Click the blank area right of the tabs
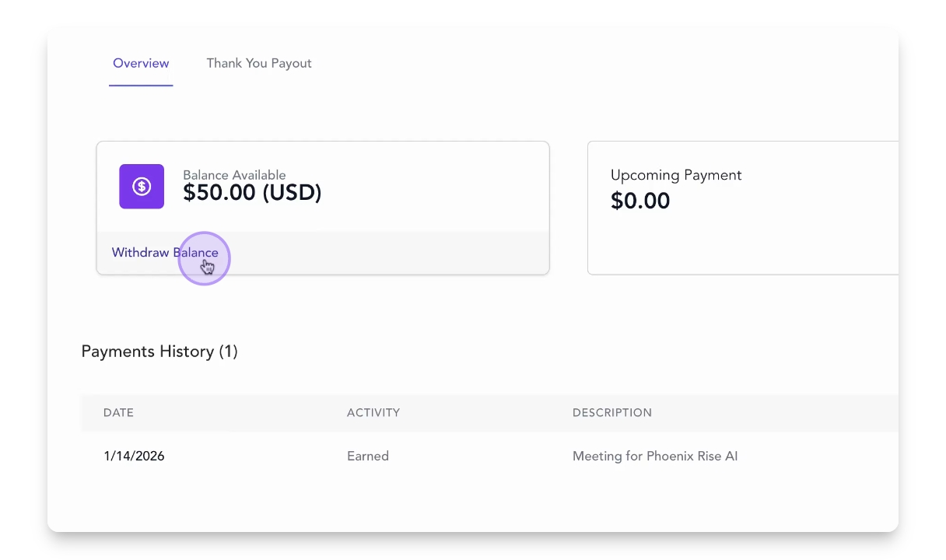 point(583,64)
